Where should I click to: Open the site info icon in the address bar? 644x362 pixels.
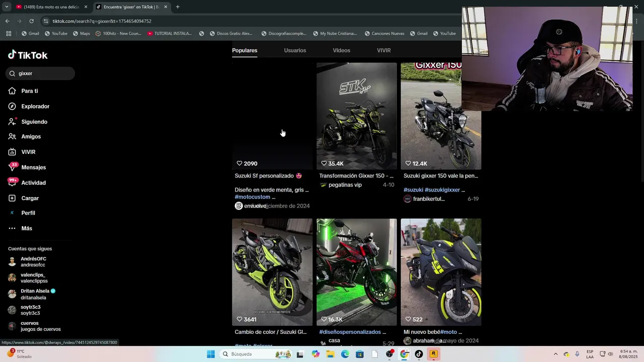click(46, 21)
